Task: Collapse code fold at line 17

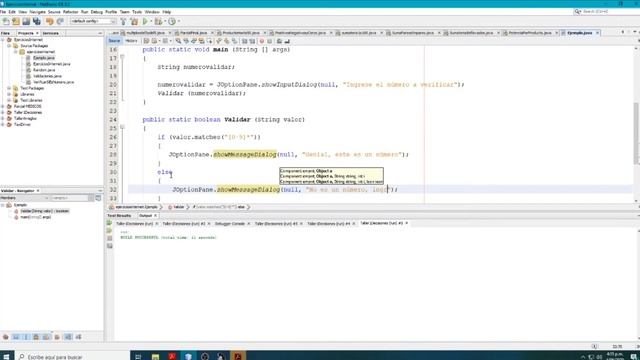Action: (x=122, y=58)
